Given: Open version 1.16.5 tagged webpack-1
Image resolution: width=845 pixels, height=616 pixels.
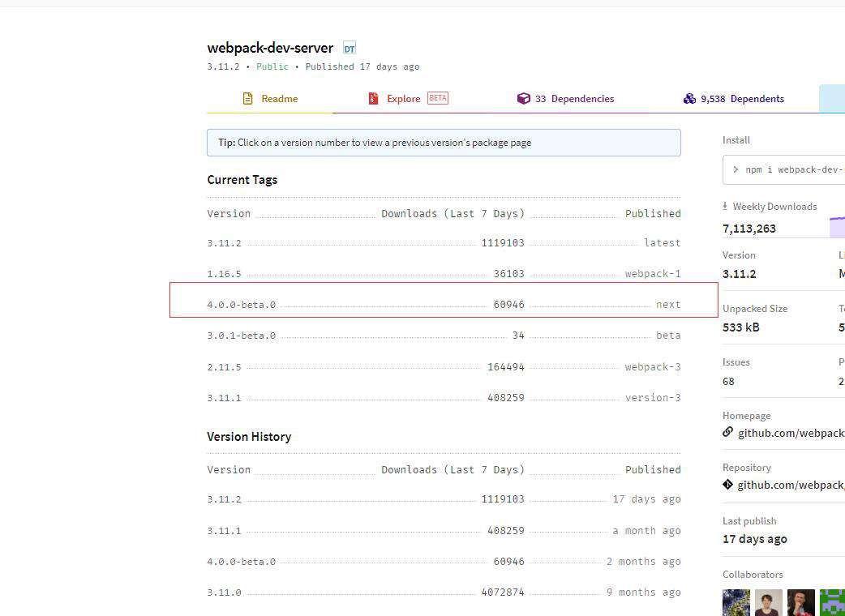Looking at the screenshot, I should (224, 273).
